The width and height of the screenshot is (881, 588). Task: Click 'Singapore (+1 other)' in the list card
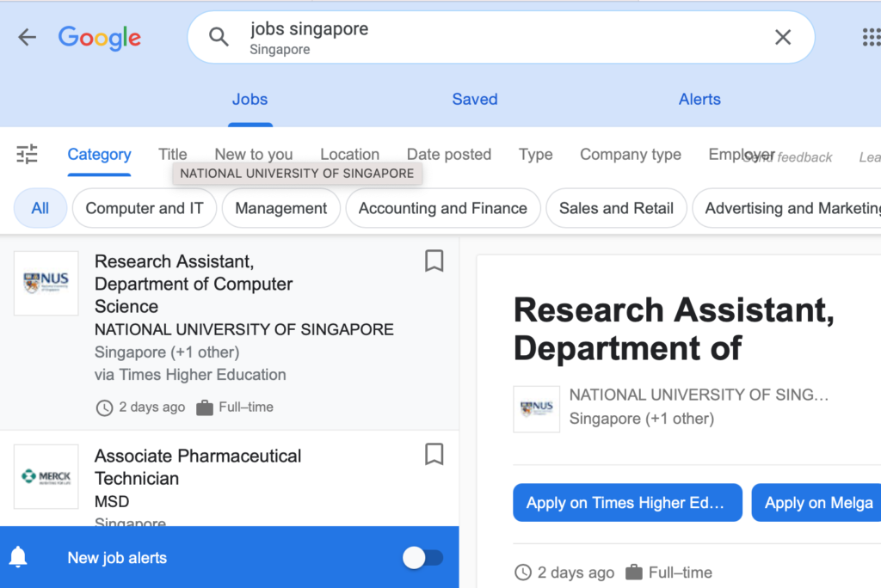point(167,352)
